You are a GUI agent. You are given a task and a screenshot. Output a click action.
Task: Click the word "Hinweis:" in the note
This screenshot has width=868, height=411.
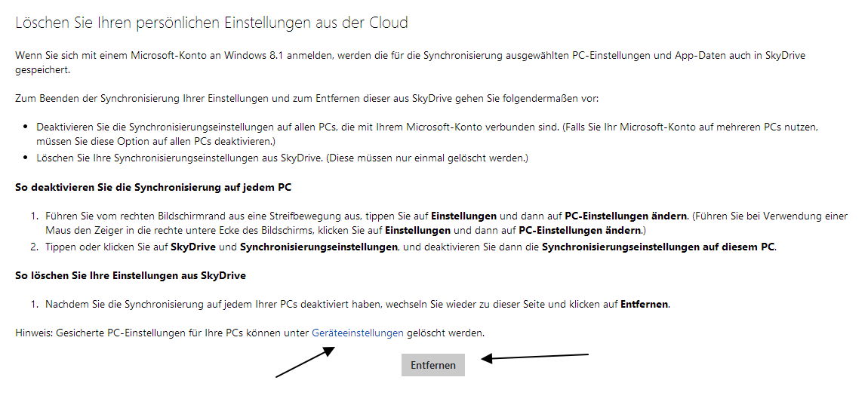tap(34, 333)
